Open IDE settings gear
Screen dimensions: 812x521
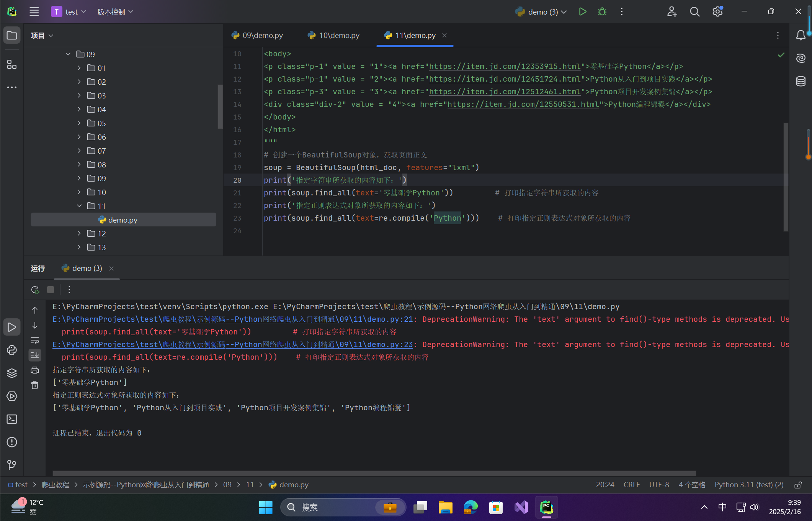click(x=717, y=12)
